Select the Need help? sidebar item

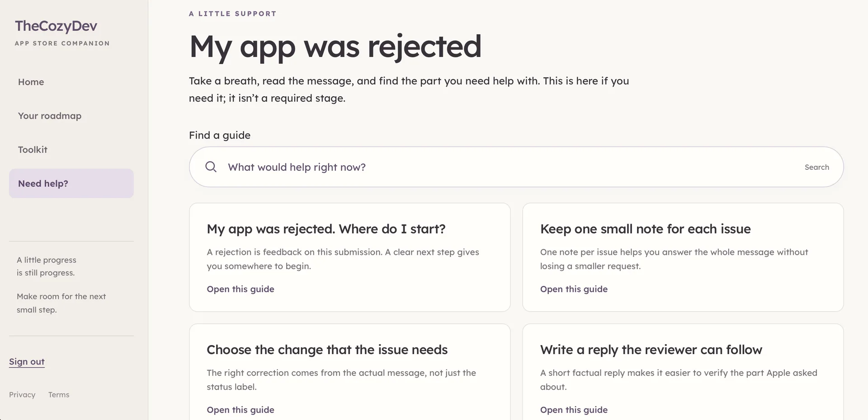(71, 183)
